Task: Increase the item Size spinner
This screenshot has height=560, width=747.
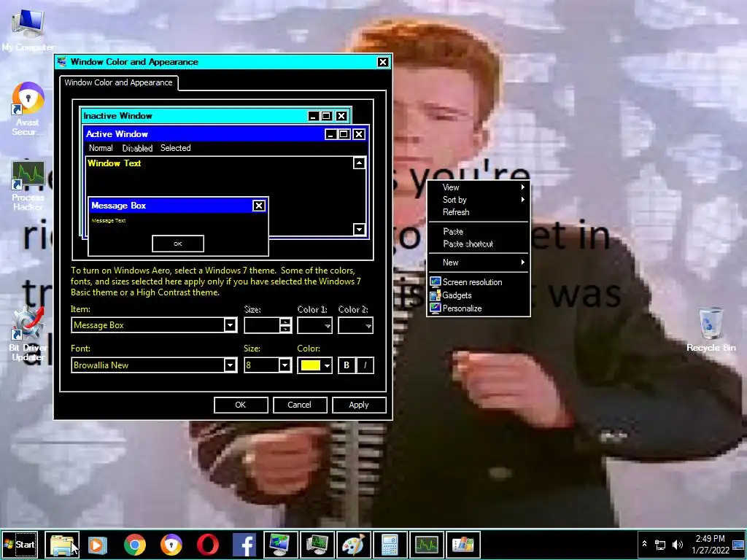Action: (285, 322)
